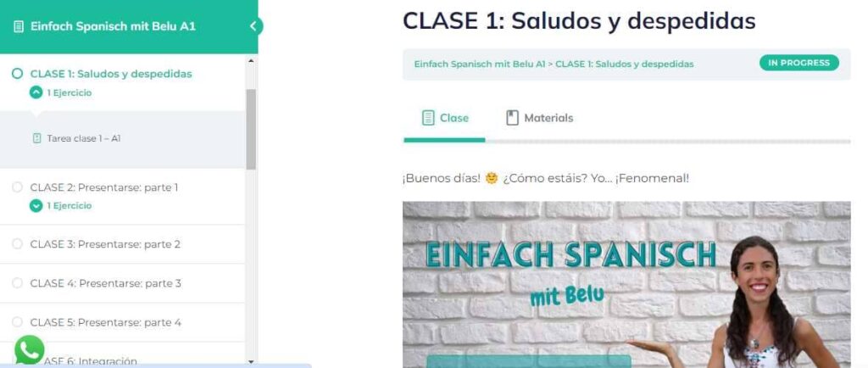Click the Clase tab document icon
Viewport: 868px width, 368px height.
(428, 118)
